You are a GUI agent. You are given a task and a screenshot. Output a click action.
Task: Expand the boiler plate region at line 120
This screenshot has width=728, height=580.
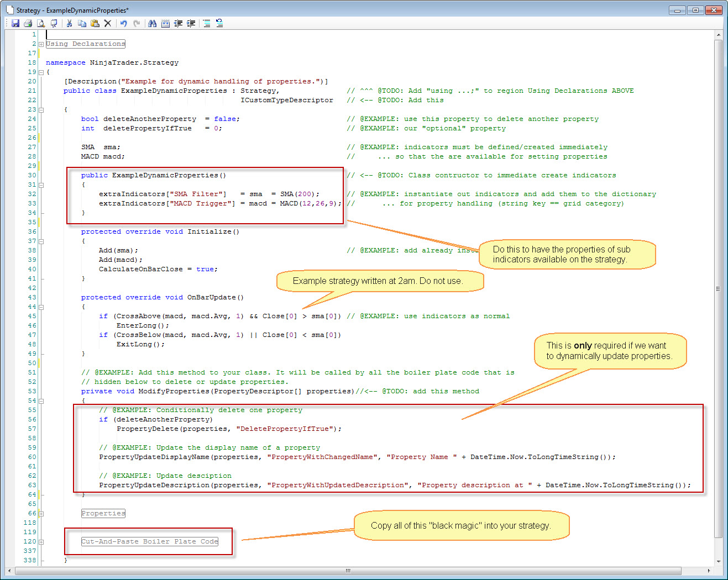click(41, 542)
